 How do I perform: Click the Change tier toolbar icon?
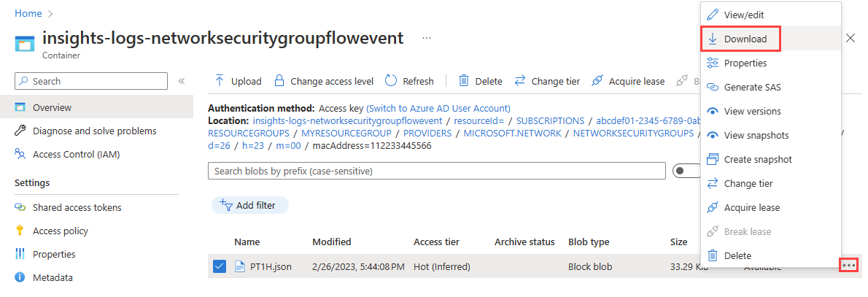(519, 81)
